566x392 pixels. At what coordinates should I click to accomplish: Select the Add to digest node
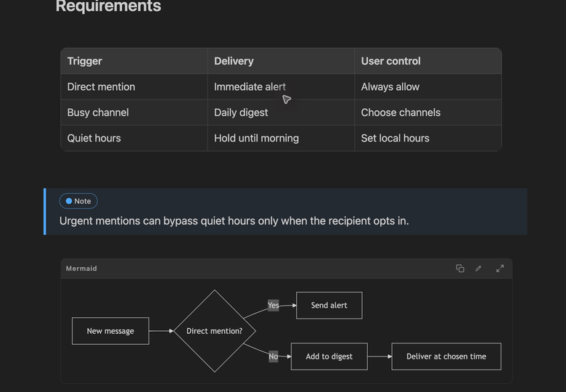point(329,356)
